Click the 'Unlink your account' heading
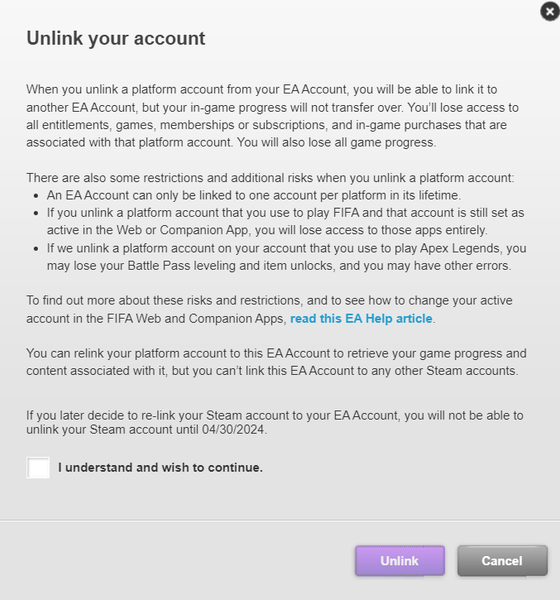 (x=116, y=38)
